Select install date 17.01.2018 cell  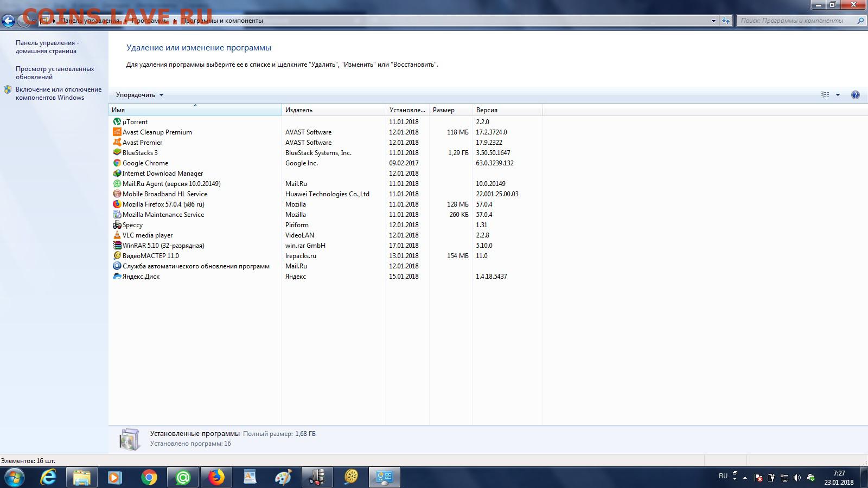tap(404, 246)
